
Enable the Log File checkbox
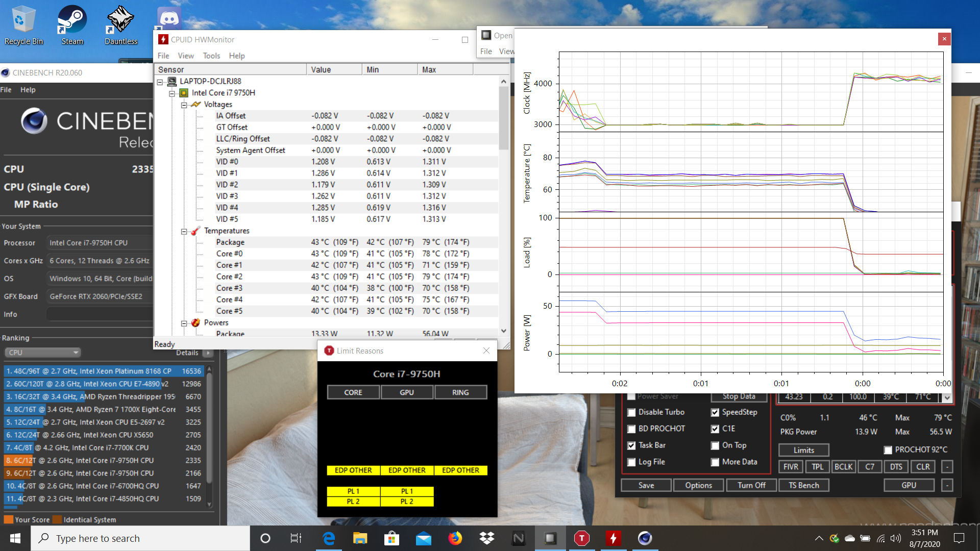[x=631, y=462]
